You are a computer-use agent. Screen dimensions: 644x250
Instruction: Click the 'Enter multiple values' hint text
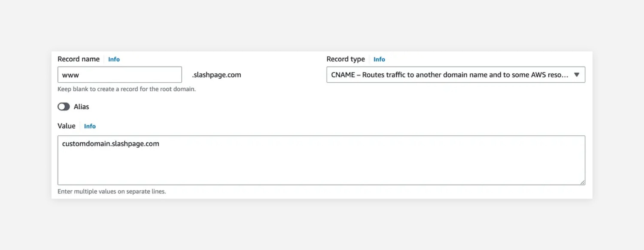[x=111, y=191]
